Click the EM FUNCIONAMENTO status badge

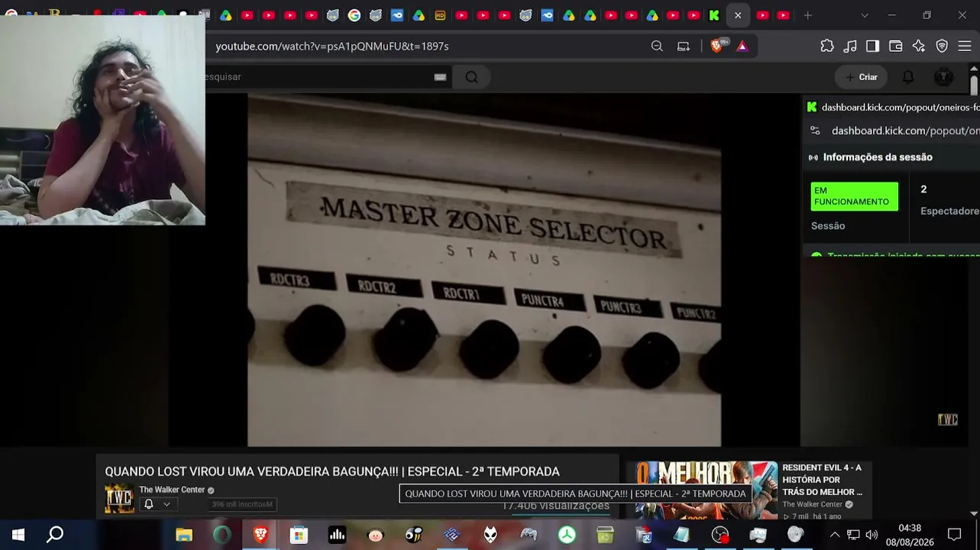click(854, 196)
